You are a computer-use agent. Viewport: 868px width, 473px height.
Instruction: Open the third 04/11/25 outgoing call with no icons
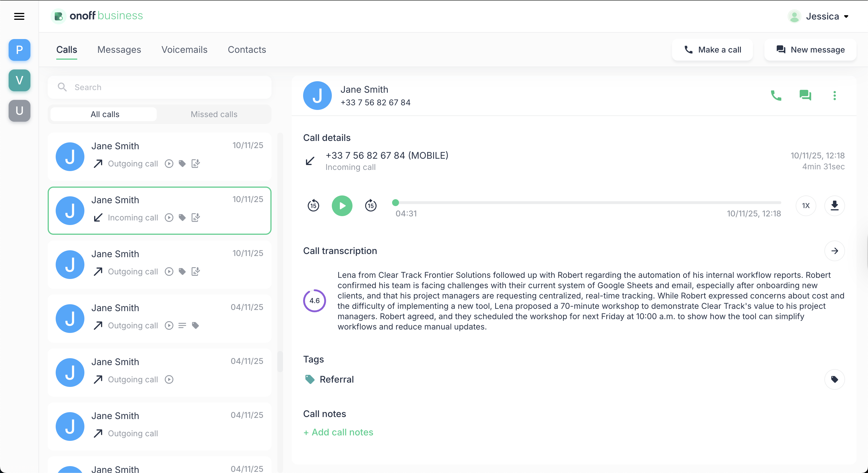(160, 426)
